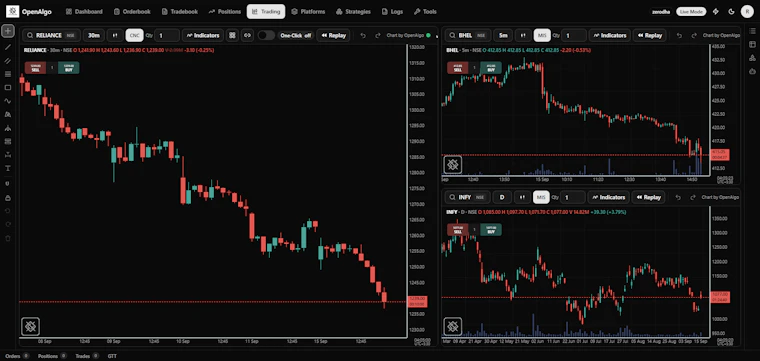Toggle dark mode moon icon
The height and width of the screenshot is (361, 760).
point(731,12)
